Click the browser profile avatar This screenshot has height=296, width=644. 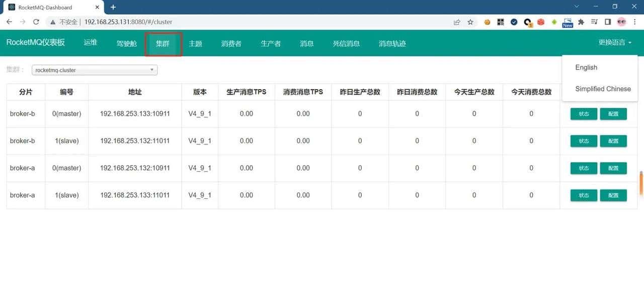coord(621,22)
